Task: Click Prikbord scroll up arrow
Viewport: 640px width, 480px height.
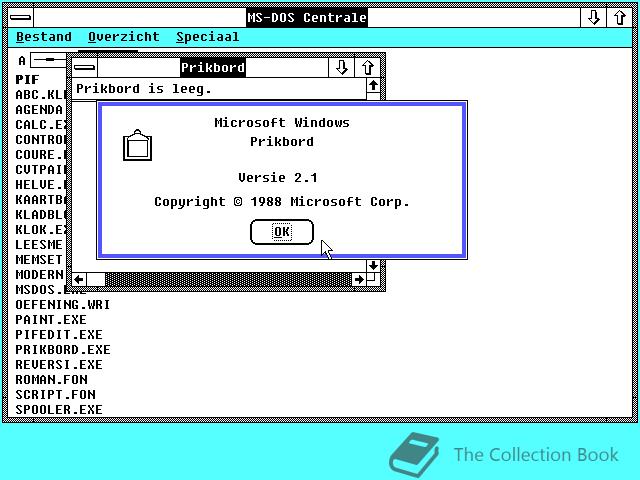Action: pyautogui.click(x=373, y=85)
